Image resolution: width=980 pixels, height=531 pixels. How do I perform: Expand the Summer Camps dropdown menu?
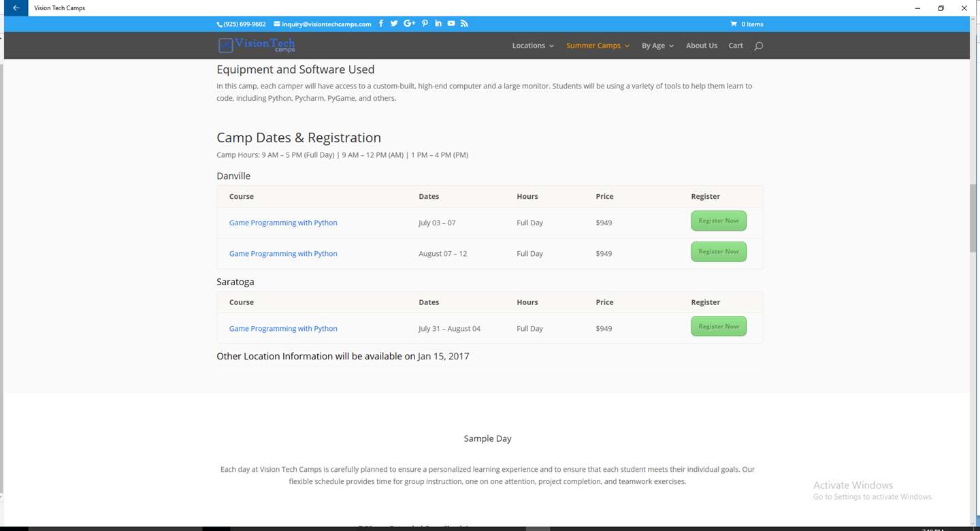[x=598, y=46]
